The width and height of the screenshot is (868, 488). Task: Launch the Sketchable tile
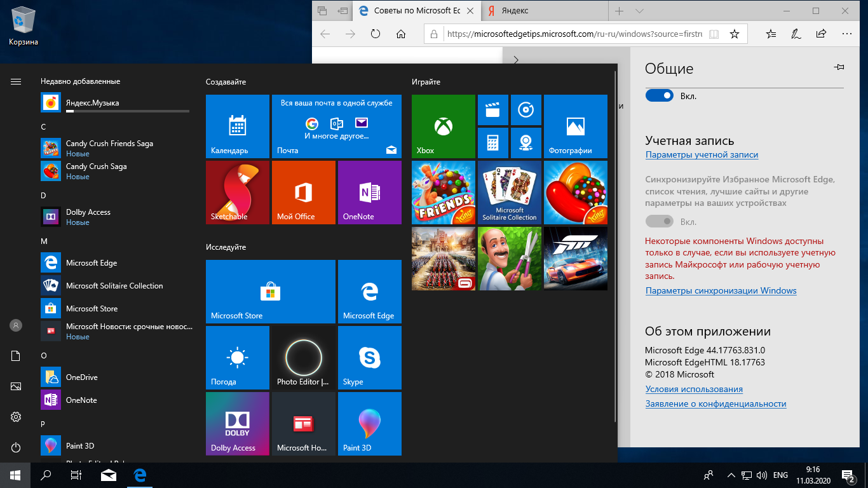(x=238, y=193)
